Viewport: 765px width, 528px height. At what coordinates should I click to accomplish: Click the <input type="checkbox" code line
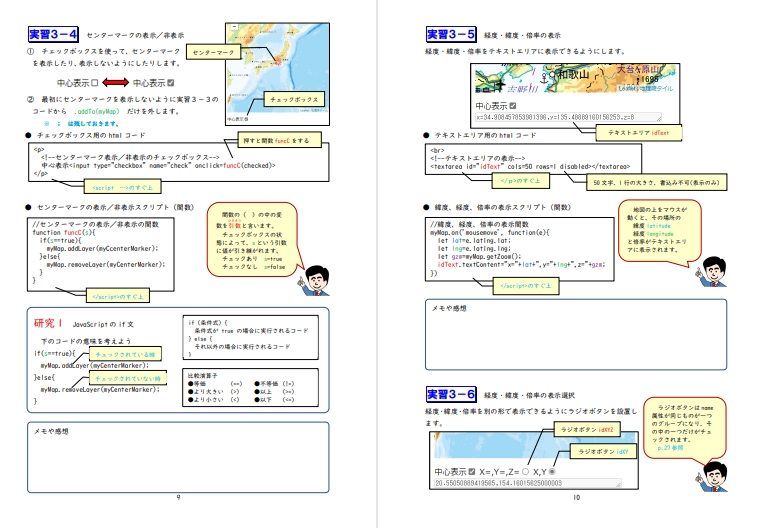point(159,166)
